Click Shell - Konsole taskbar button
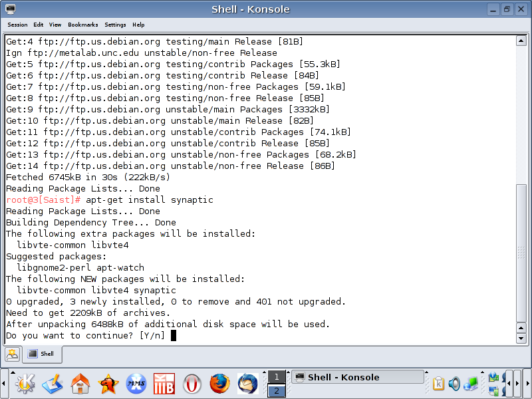 click(x=358, y=377)
